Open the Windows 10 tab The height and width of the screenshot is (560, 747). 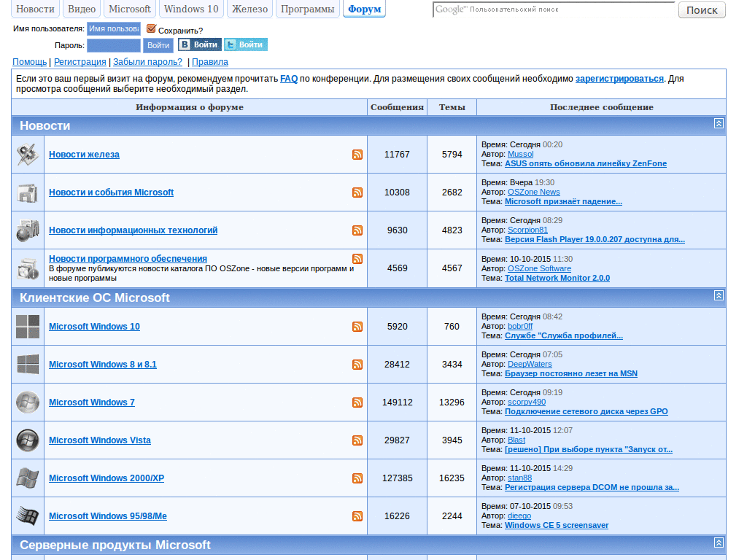coord(191,9)
